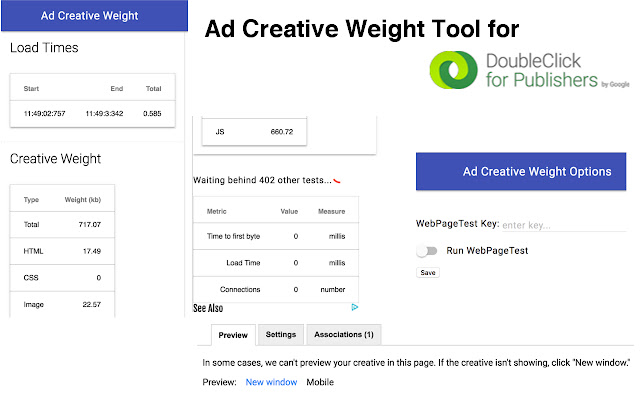
Task: Click the WebPageTest Key input field
Action: pos(563,225)
